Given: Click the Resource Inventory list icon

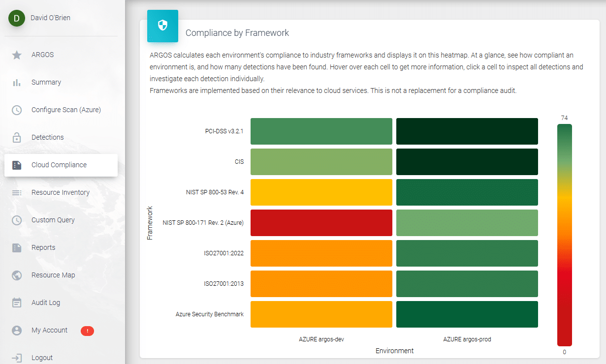Looking at the screenshot, I should point(15,192).
